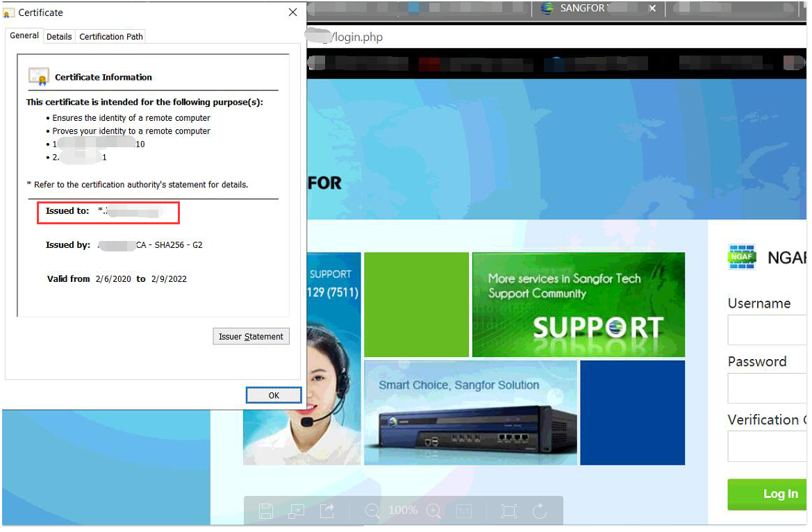Screen dimensions: 812x532
Task: Click the green Log In button
Action: tap(768, 494)
